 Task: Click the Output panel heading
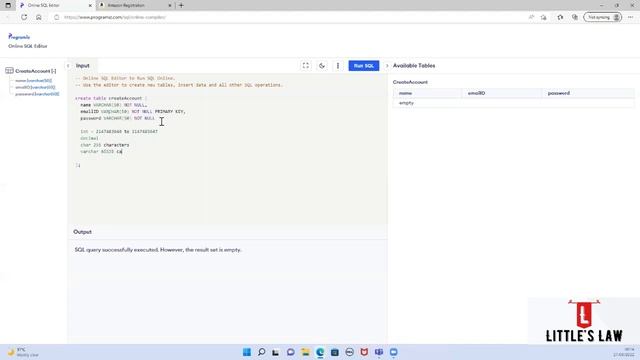pyautogui.click(x=82, y=232)
